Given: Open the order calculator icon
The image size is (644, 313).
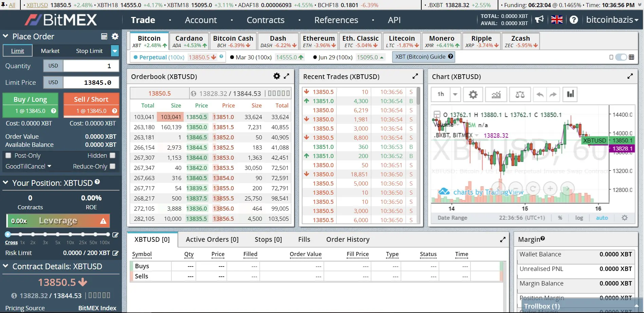Looking at the screenshot, I should [104, 36].
